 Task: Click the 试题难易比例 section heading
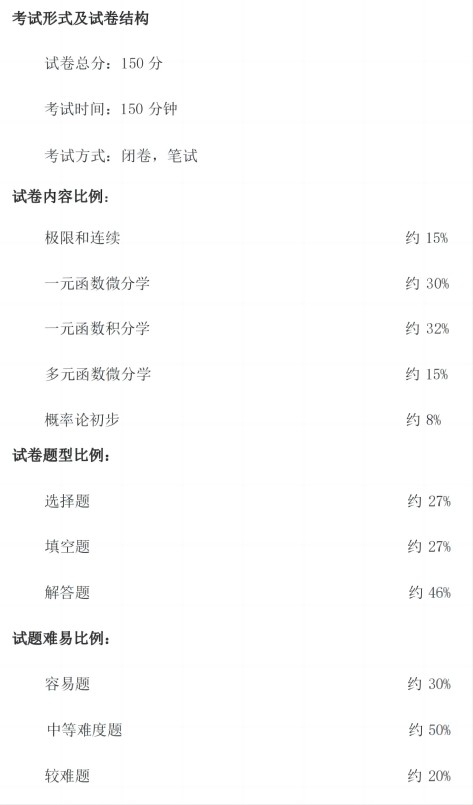[x=61, y=638]
